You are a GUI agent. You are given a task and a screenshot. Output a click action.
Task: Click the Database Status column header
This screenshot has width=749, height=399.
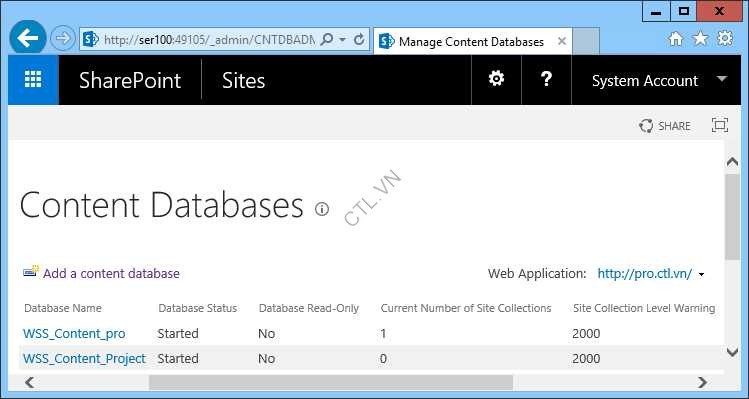point(198,308)
